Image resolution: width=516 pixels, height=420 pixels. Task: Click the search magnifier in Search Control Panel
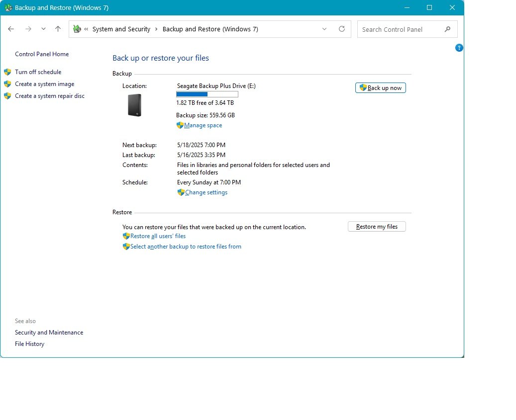[x=447, y=29]
